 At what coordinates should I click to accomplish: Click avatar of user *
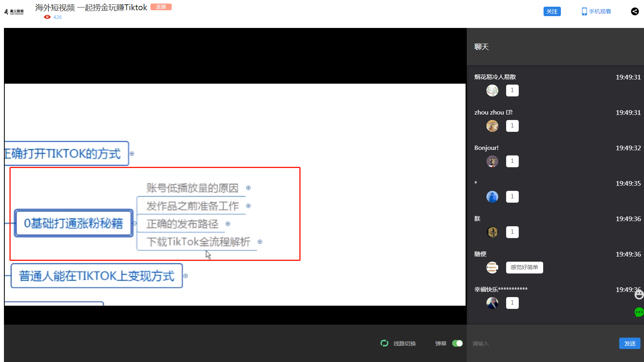492,197
